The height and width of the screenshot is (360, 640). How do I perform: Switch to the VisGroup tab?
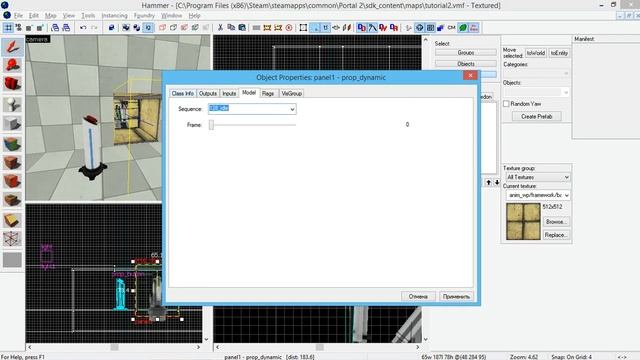[291, 93]
